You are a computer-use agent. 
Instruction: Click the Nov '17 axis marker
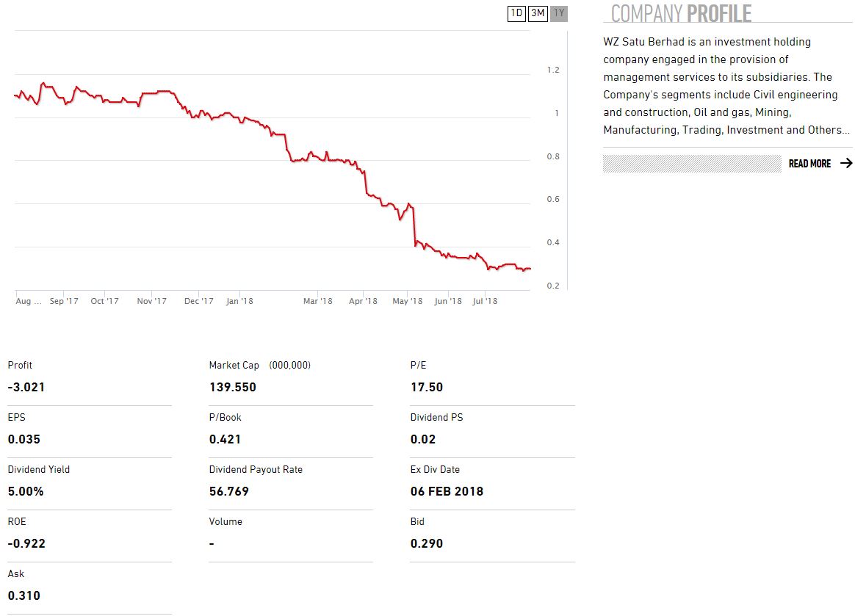pos(151,301)
